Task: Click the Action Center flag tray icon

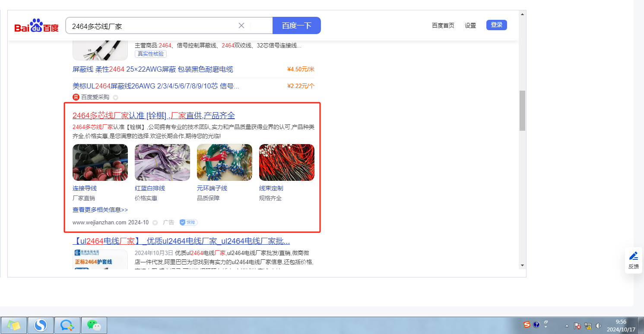Action: point(577,326)
